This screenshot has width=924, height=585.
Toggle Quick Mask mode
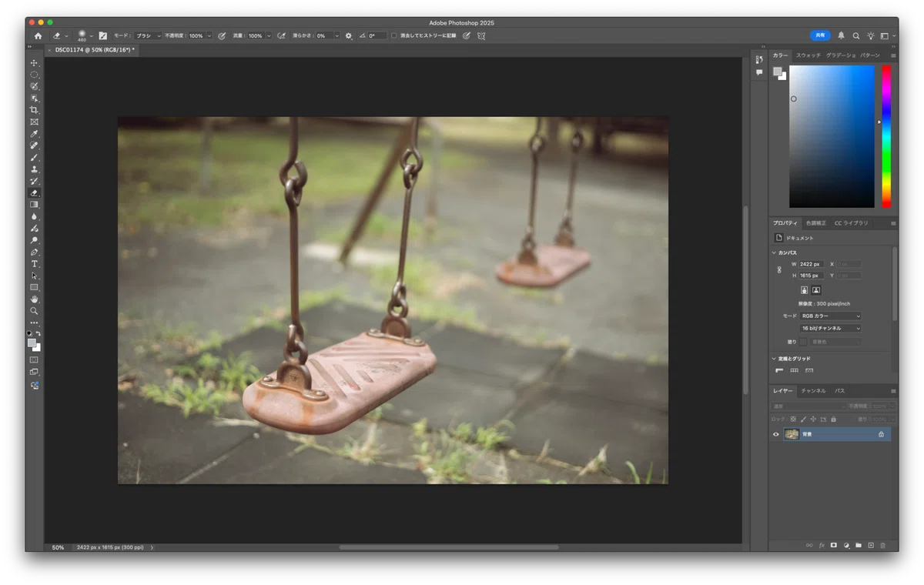[34, 359]
